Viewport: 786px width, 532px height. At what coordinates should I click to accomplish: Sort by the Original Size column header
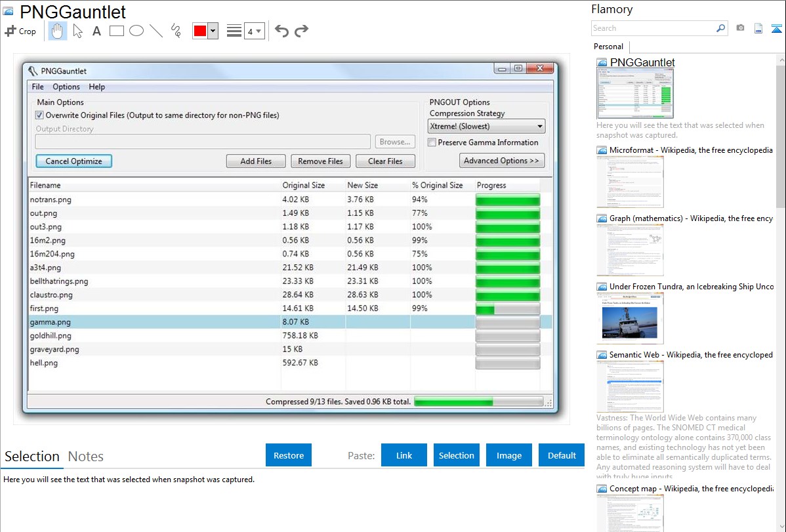(313, 185)
